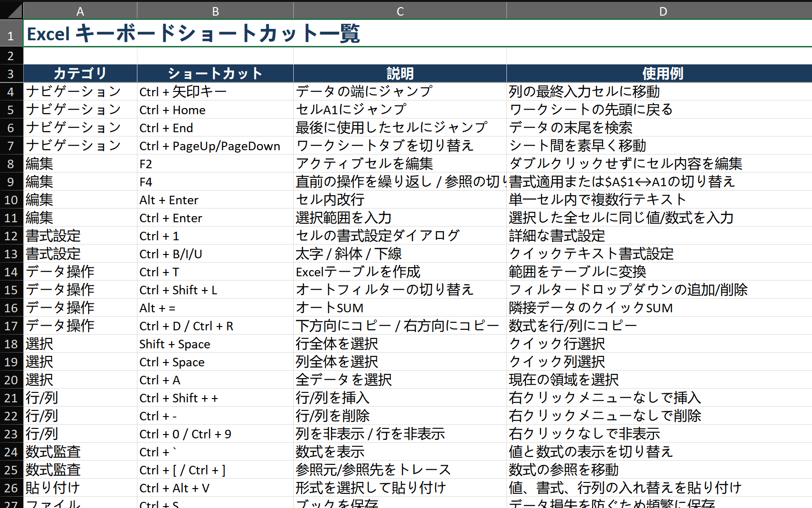Select the cell 'Alt + Enter'
812x508 pixels.
tap(215, 200)
